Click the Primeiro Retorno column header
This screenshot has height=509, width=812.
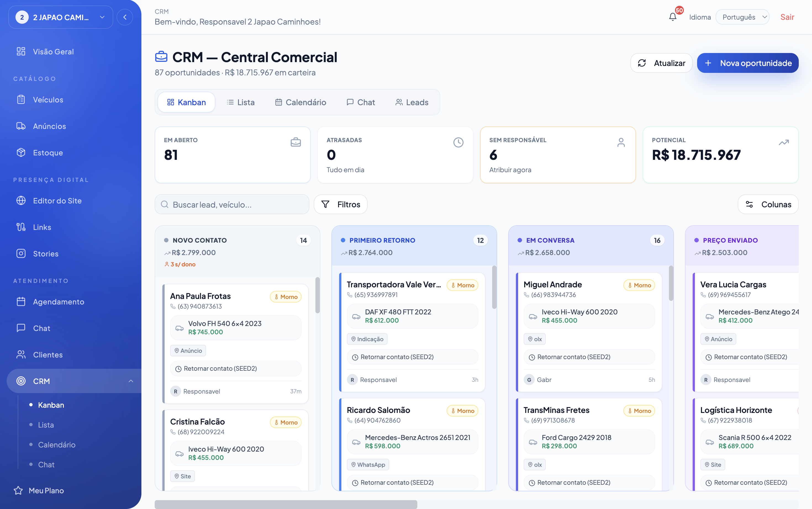414,246
